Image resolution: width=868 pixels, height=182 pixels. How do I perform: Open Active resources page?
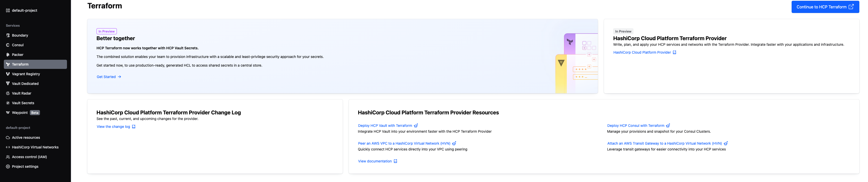[26, 138]
